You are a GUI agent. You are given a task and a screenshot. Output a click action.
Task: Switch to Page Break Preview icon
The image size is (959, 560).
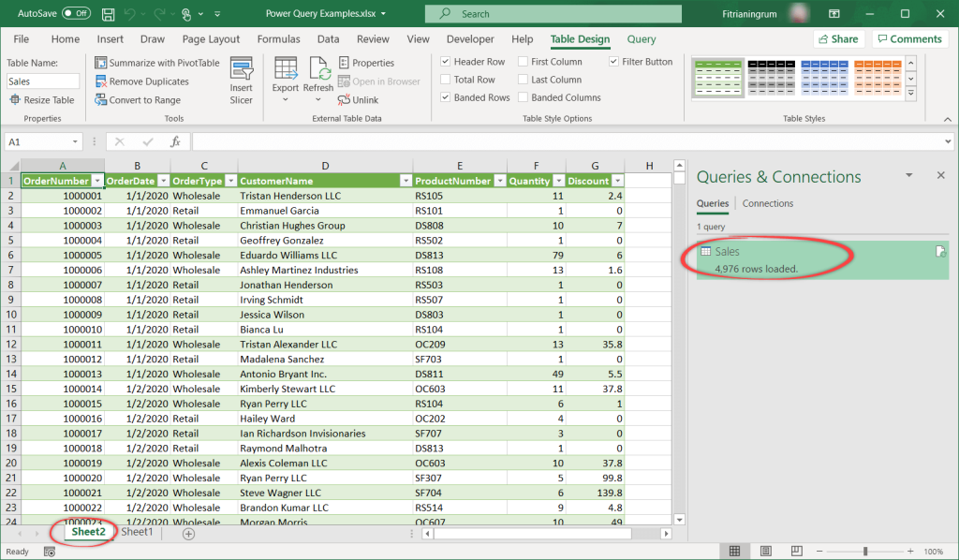pyautogui.click(x=796, y=551)
